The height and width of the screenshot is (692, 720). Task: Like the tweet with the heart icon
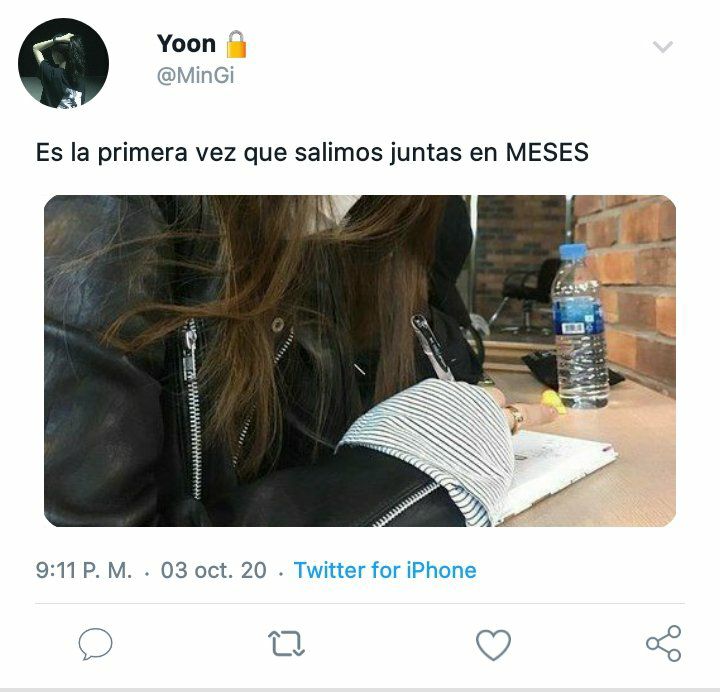(493, 644)
